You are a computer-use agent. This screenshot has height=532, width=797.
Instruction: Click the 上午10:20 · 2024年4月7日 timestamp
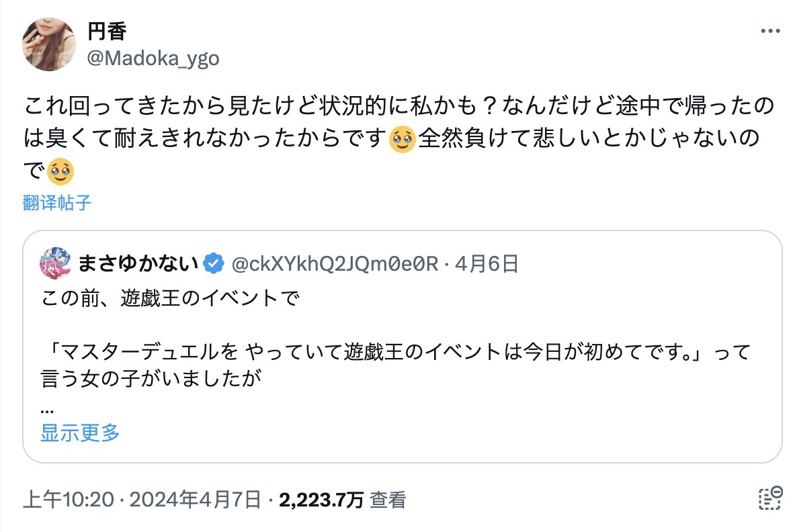142,500
